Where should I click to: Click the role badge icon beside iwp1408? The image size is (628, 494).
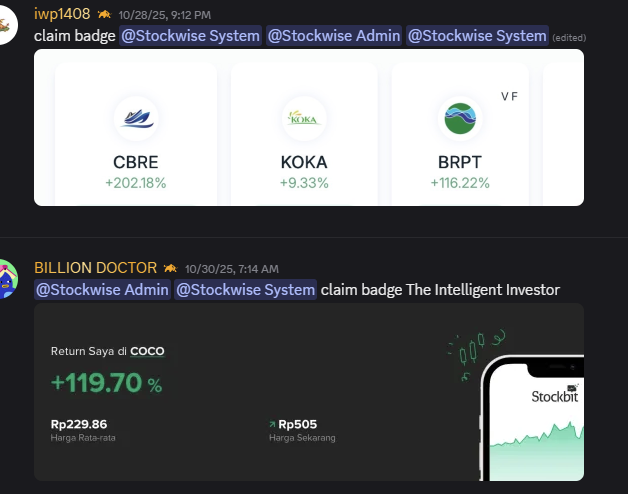pos(104,15)
